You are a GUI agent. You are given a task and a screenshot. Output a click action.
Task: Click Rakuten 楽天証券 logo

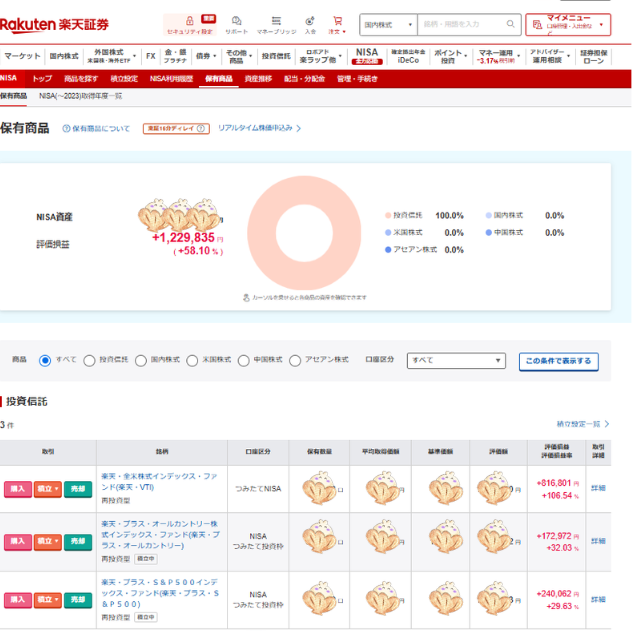[x=55, y=25]
